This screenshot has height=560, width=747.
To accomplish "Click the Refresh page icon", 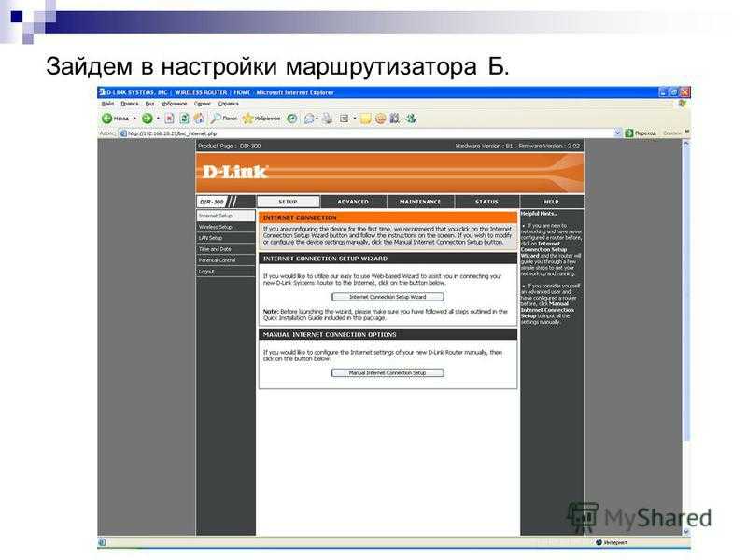I will click(184, 119).
